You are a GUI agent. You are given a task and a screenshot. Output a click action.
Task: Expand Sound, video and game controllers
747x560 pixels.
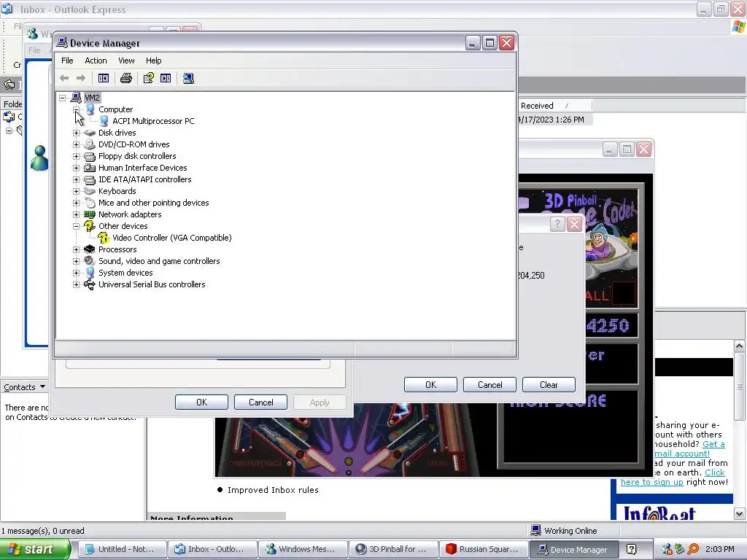point(76,261)
